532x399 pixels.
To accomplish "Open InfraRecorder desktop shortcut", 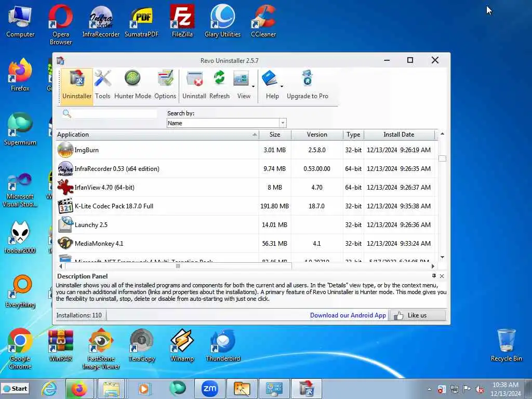I will 101,21.
